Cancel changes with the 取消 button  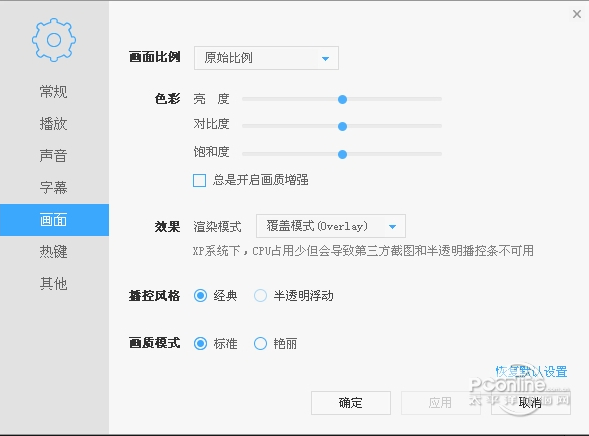tap(530, 403)
